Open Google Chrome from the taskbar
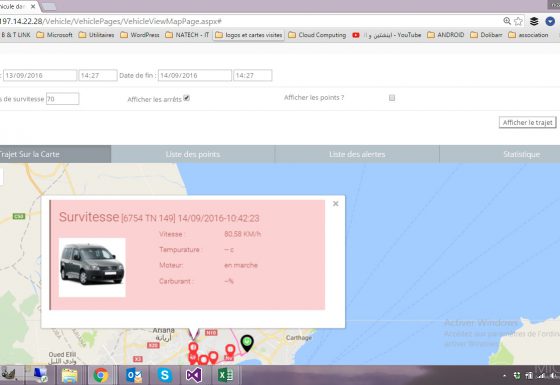This screenshot has height=385, width=560. point(101,375)
